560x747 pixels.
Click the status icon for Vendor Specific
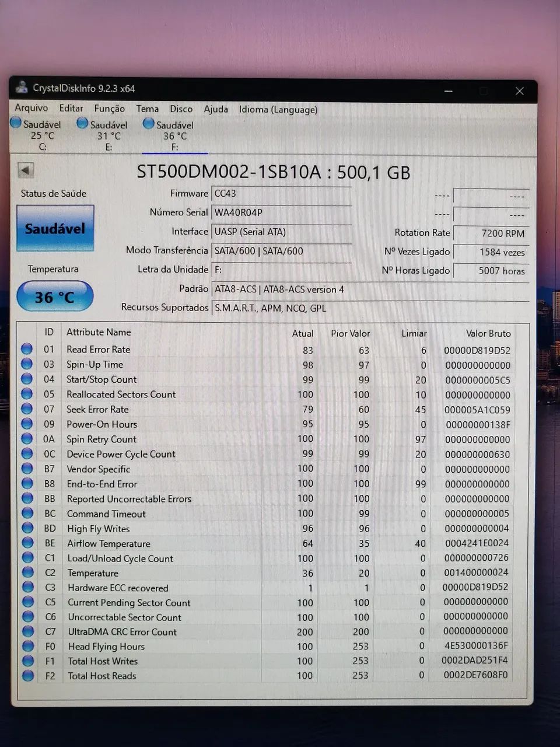pos(27,468)
